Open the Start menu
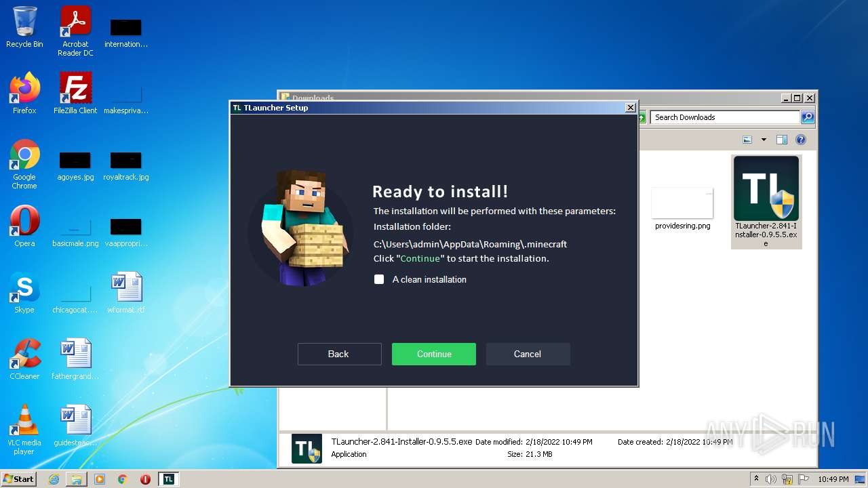 coord(19,479)
